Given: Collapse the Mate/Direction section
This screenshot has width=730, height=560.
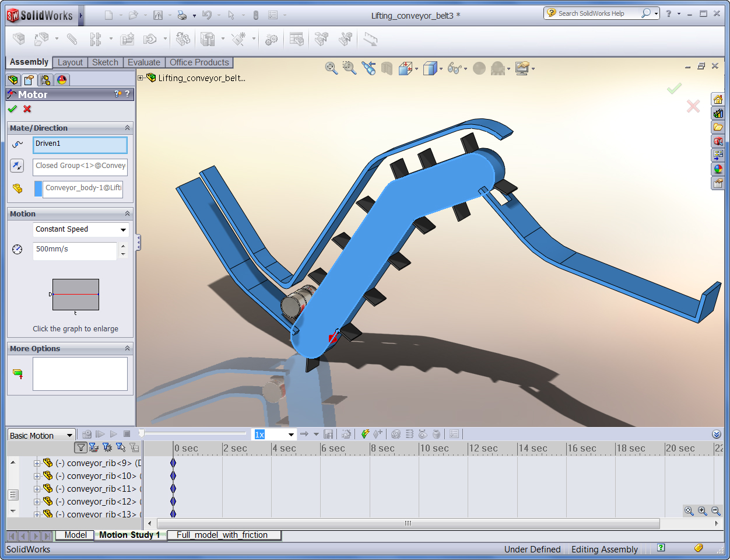Looking at the screenshot, I should (127, 128).
